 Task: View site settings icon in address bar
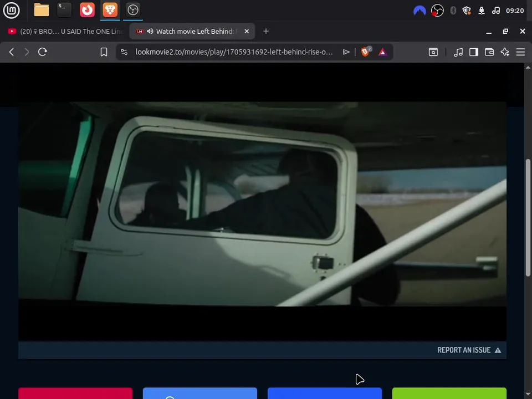coord(124,52)
